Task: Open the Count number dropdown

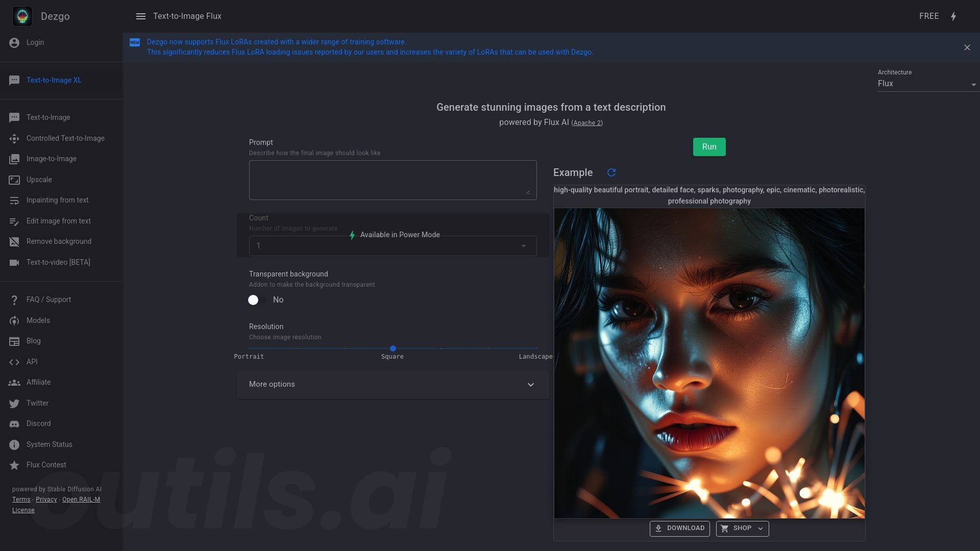Action: point(393,245)
